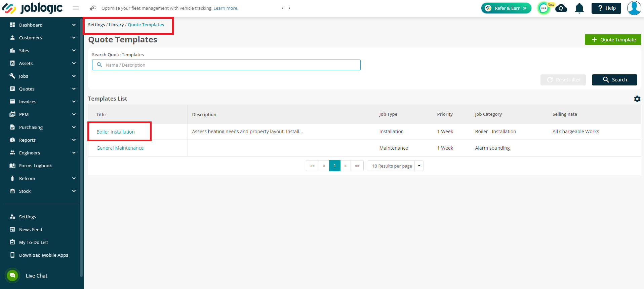The height and width of the screenshot is (289, 644).
Task: Click the Purchasing document icon
Action: pos(12,127)
